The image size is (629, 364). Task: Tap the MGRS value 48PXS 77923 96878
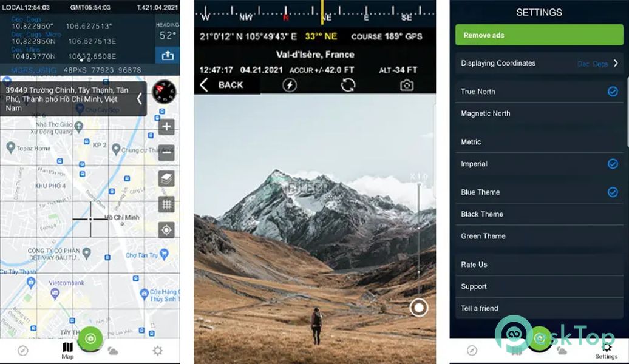[x=102, y=70]
